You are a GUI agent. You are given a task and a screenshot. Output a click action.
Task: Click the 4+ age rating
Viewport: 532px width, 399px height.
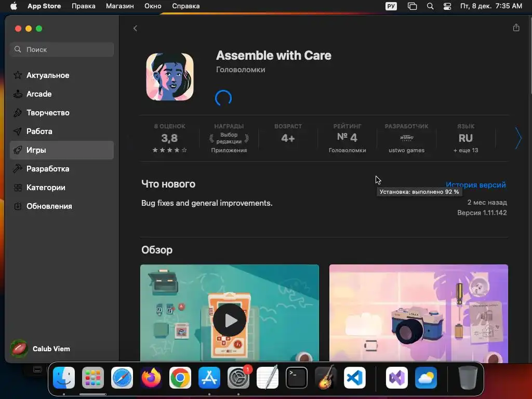[x=288, y=138]
